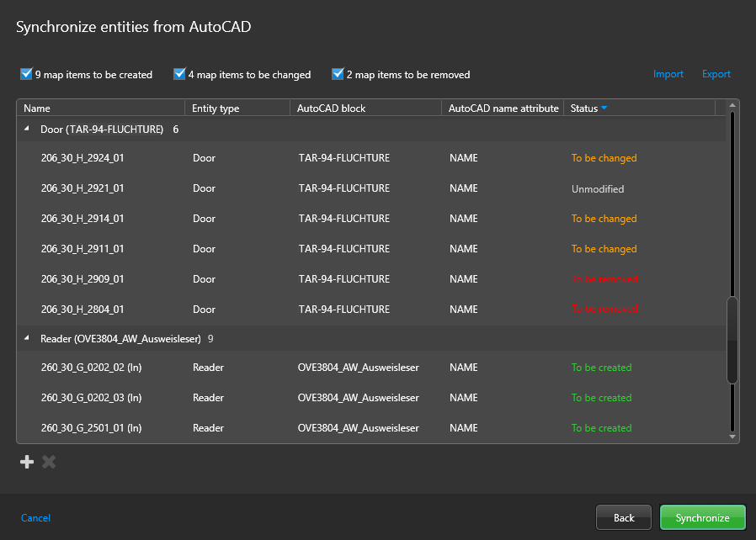
Task: Click the plus icon to add item
Action: click(27, 462)
